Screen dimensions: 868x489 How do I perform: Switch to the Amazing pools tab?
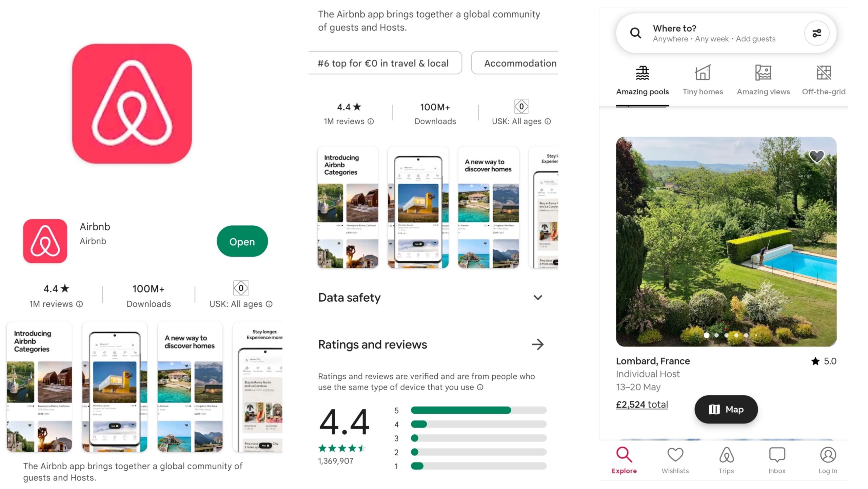(642, 81)
